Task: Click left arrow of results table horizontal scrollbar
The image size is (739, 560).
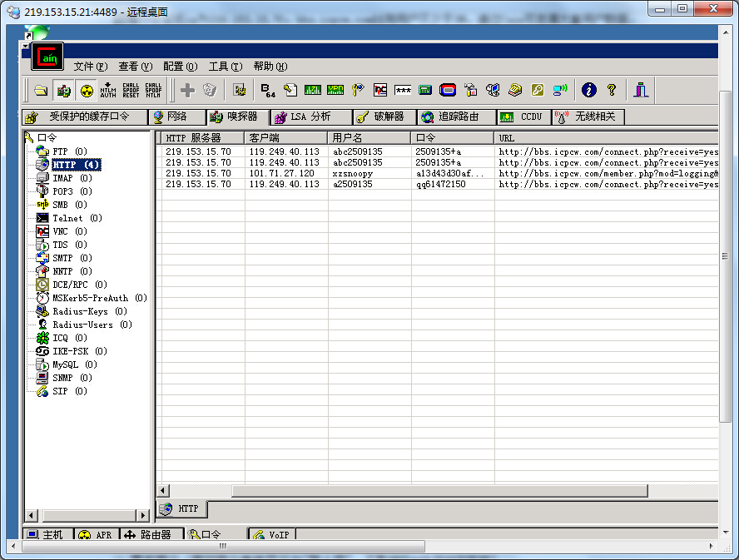Action: tap(163, 491)
